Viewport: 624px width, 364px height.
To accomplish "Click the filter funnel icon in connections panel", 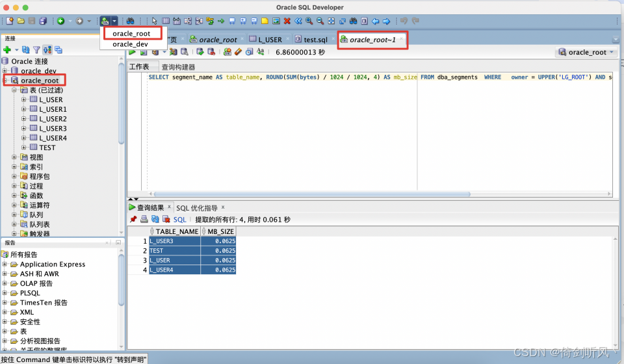I will click(36, 50).
